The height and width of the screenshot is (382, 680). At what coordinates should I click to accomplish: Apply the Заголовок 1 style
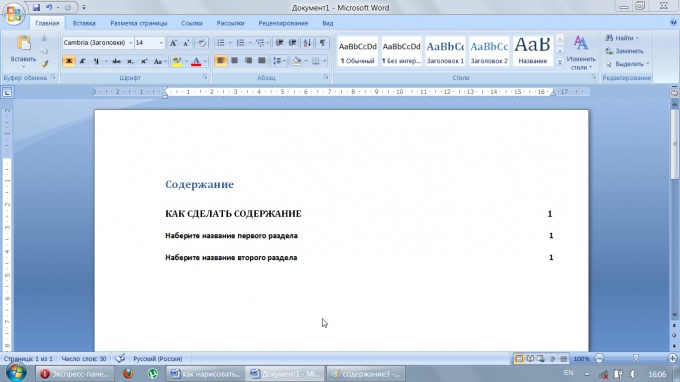coord(445,51)
